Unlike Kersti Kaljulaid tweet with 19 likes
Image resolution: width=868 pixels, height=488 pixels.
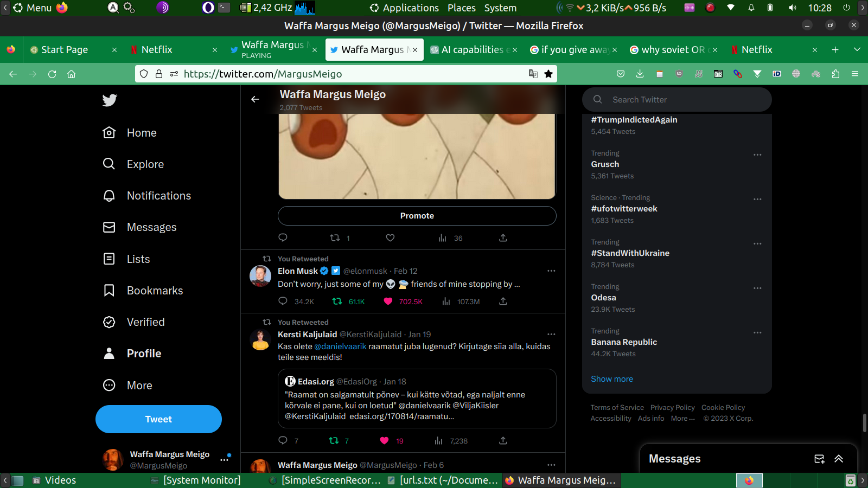click(392, 440)
